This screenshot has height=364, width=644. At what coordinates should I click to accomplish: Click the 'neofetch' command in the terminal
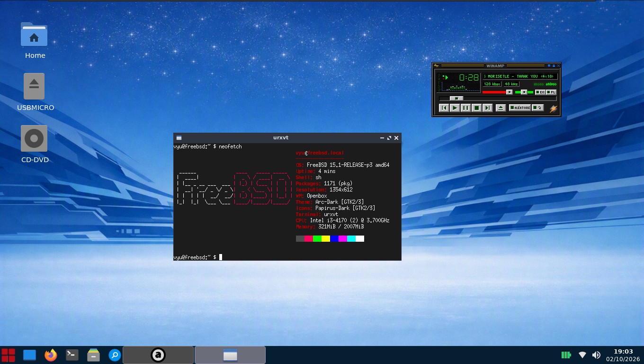point(230,147)
